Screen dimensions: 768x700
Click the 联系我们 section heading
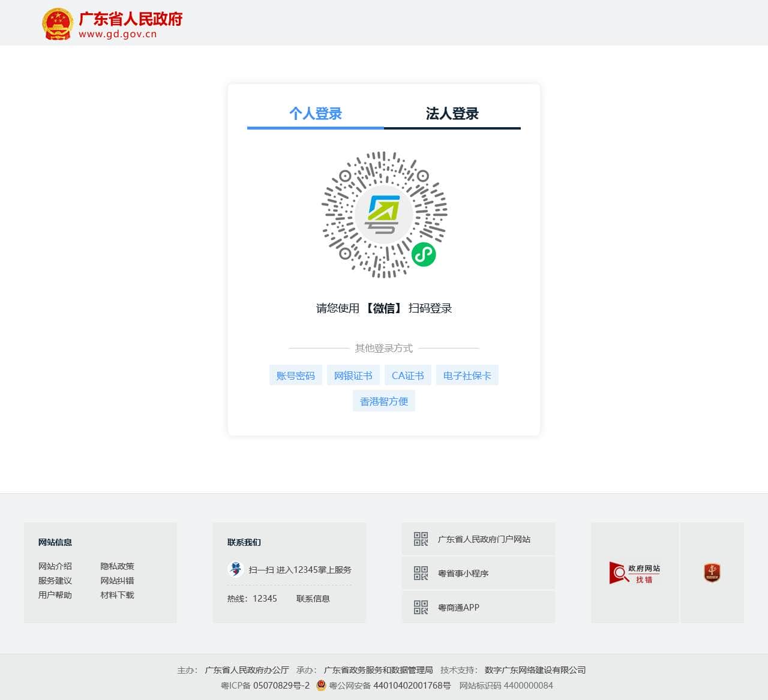[244, 542]
